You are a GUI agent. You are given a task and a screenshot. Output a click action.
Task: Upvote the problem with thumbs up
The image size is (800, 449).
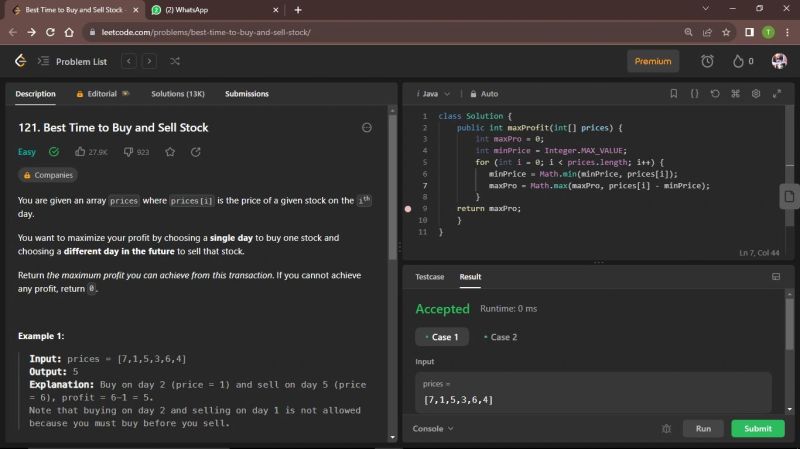point(81,152)
